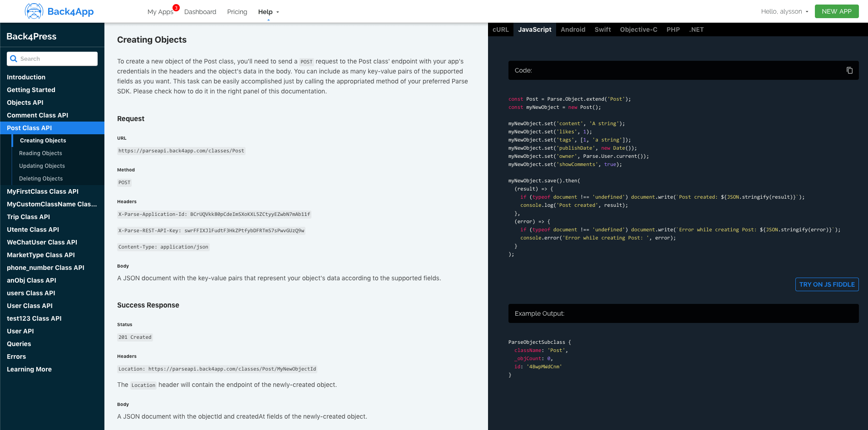
Task: Open test123 Class API
Action: pos(52,318)
